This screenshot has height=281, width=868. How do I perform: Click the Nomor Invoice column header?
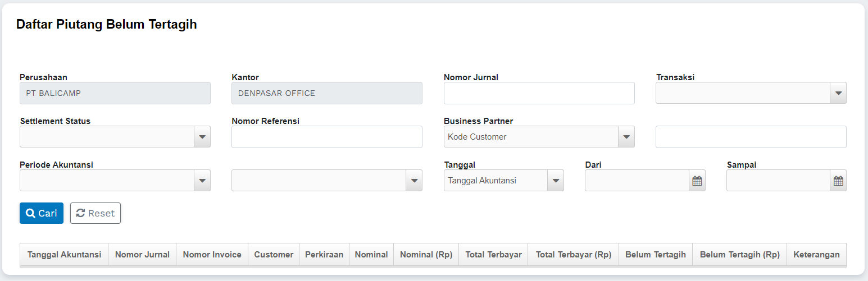pyautogui.click(x=212, y=255)
